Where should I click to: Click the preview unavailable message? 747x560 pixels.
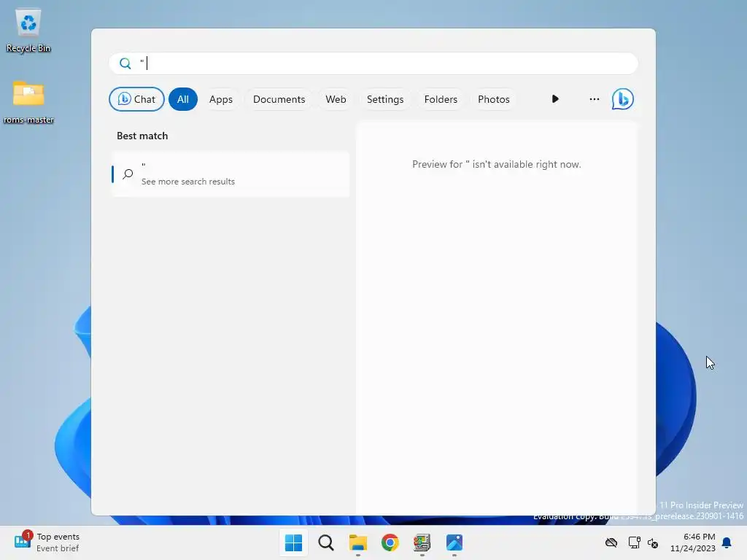[x=496, y=164]
